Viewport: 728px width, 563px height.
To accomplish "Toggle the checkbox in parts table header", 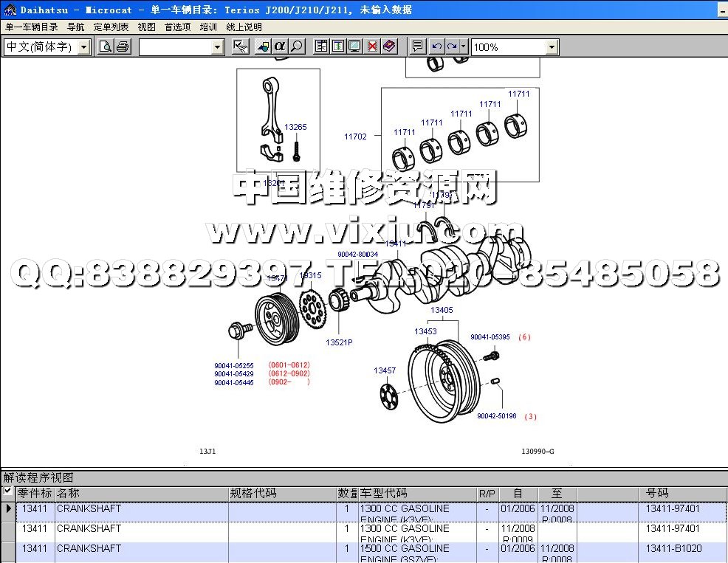I will 7,491.
